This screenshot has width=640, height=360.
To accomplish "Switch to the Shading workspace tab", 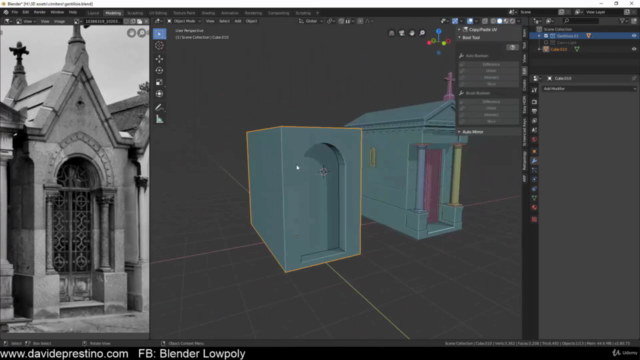I will [x=208, y=13].
